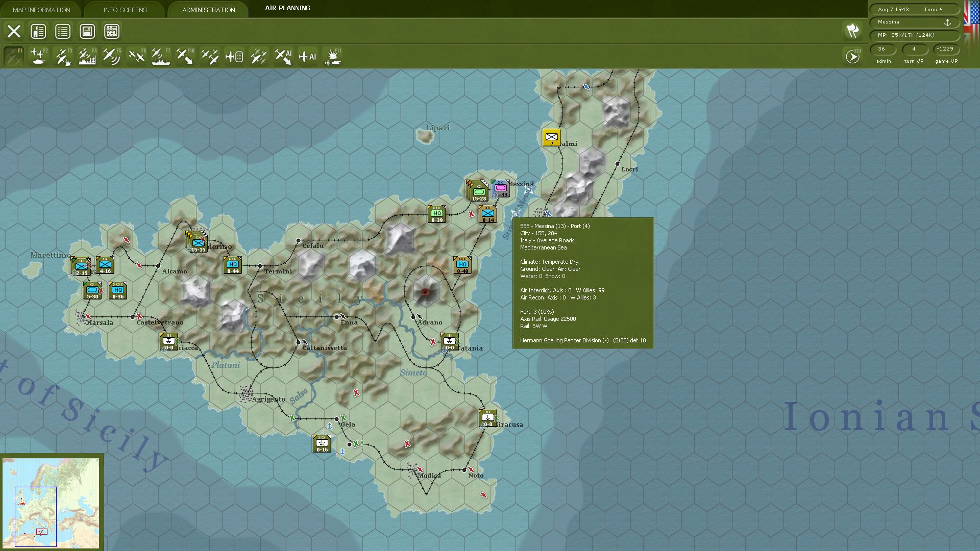Click the Agrigento city label

point(268,399)
